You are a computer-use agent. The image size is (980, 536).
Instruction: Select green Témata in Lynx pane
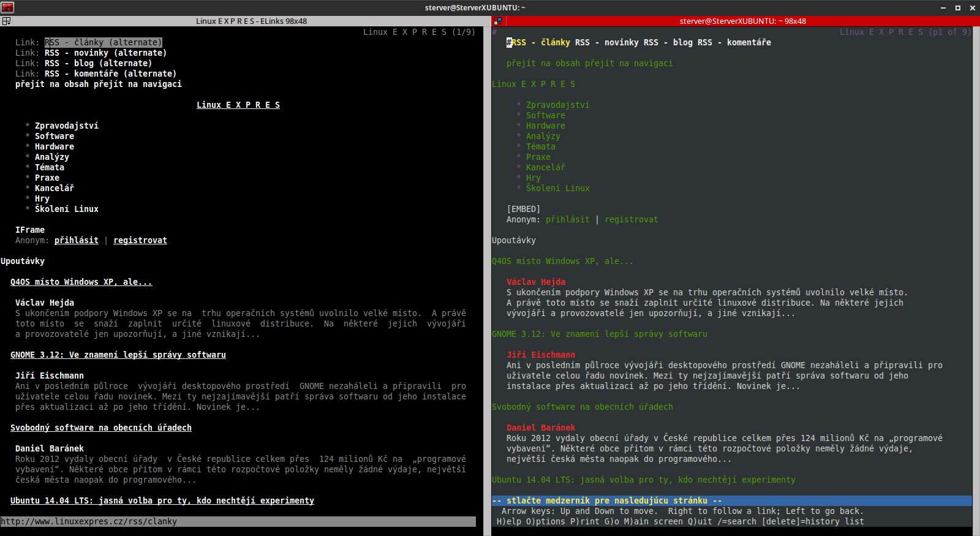click(541, 146)
